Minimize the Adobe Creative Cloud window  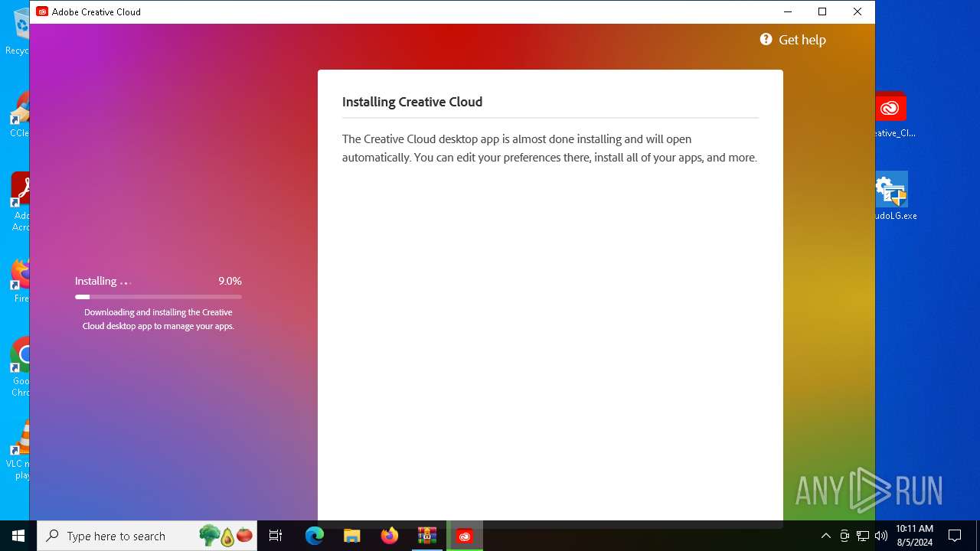(x=788, y=11)
